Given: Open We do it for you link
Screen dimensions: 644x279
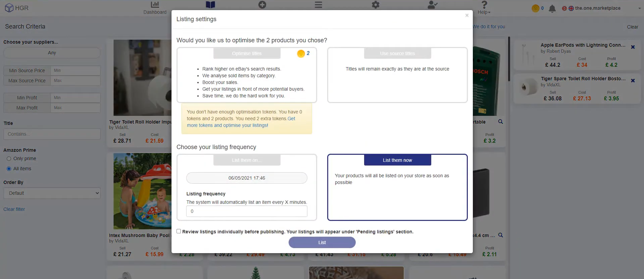Looking at the screenshot, I should [489, 27].
